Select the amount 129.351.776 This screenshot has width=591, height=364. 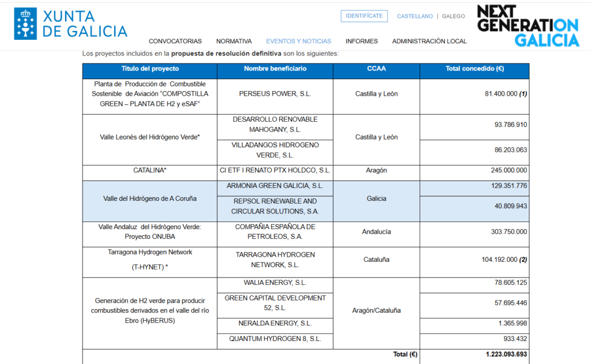509,186
